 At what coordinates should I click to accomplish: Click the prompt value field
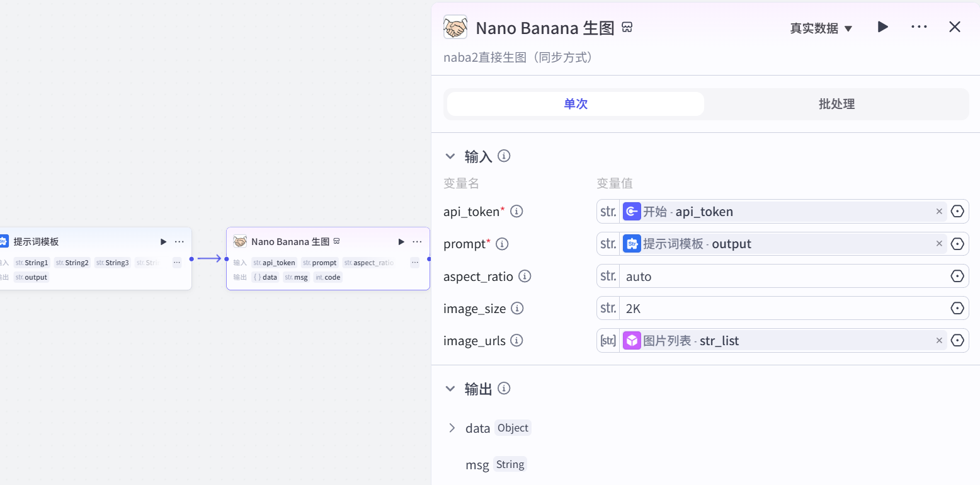click(782, 244)
